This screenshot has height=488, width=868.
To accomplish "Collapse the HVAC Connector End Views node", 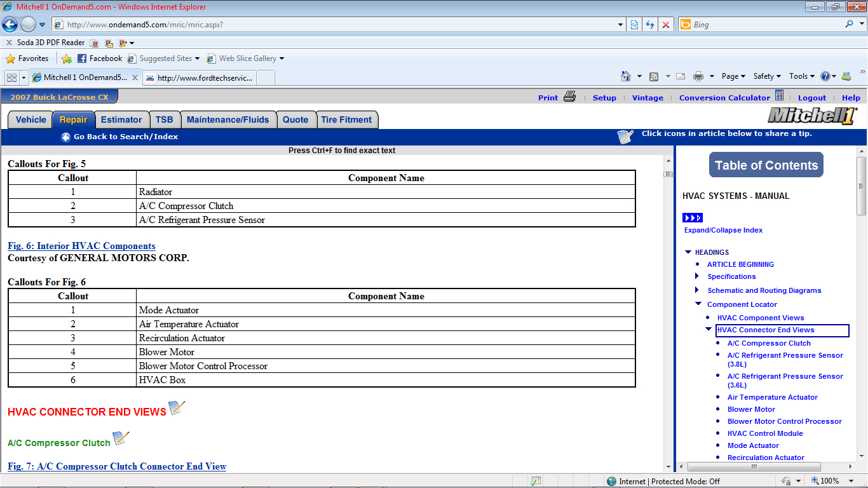I will tap(709, 330).
